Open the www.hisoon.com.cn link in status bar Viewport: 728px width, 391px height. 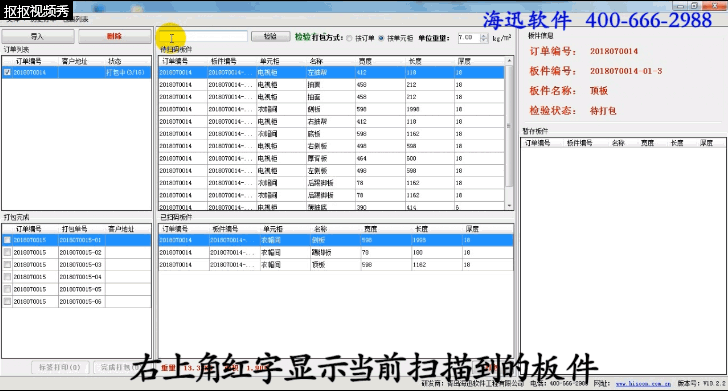(643, 384)
